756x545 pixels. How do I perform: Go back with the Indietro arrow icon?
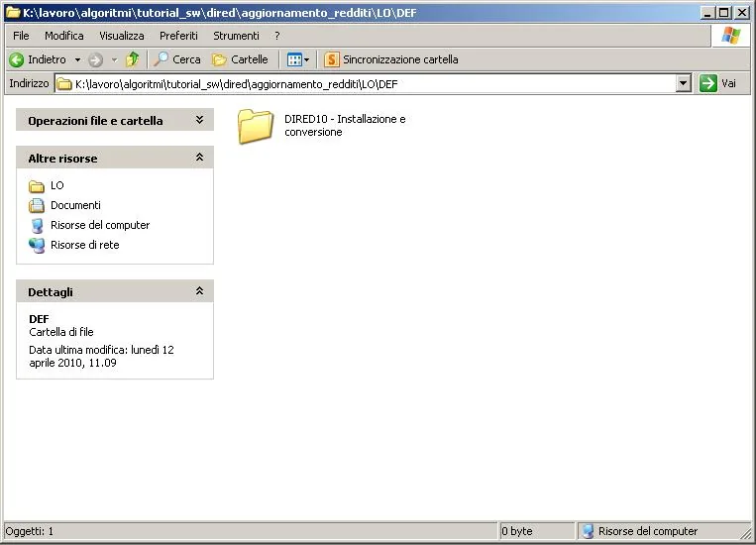tap(17, 59)
